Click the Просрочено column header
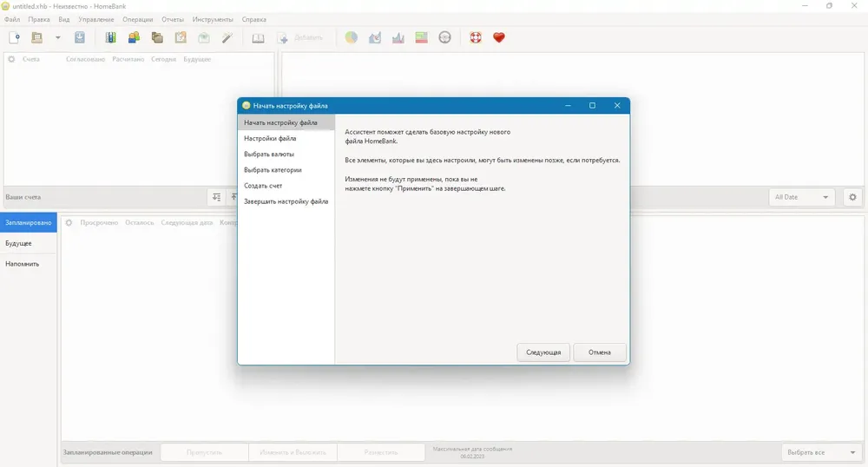The image size is (868, 467). pyautogui.click(x=99, y=222)
